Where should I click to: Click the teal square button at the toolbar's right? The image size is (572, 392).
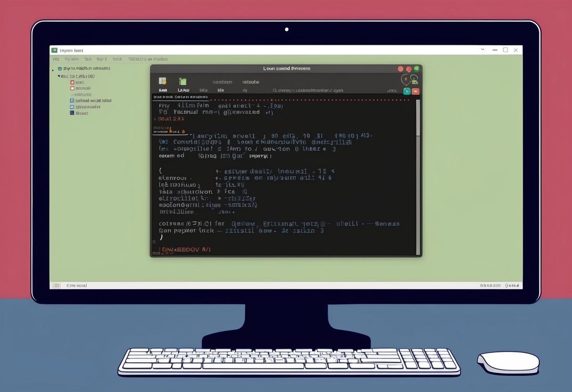tap(406, 91)
